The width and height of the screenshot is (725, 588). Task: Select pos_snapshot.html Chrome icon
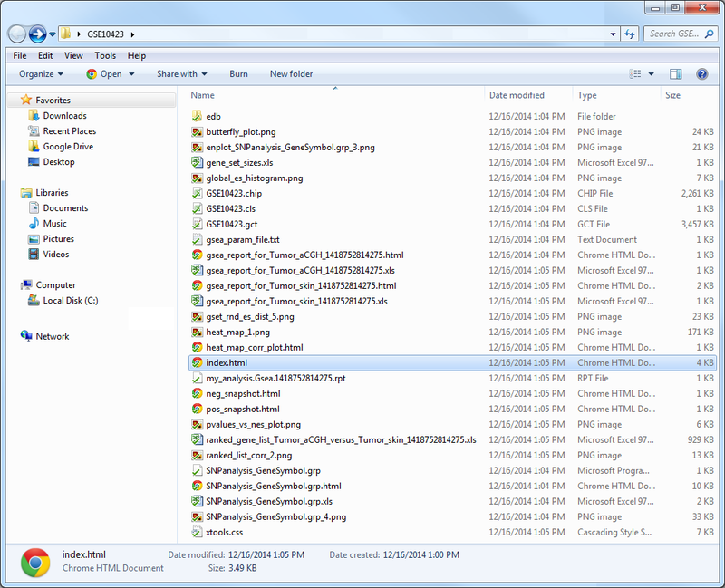click(x=197, y=410)
